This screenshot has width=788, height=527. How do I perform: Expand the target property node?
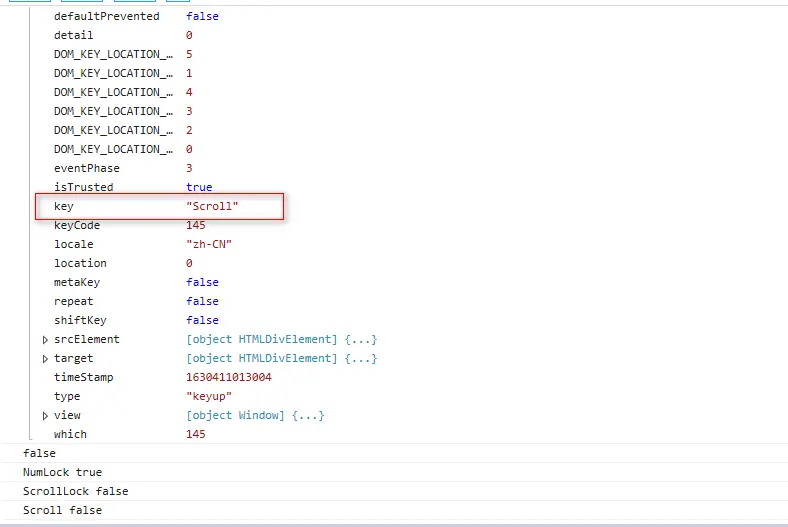click(x=45, y=359)
